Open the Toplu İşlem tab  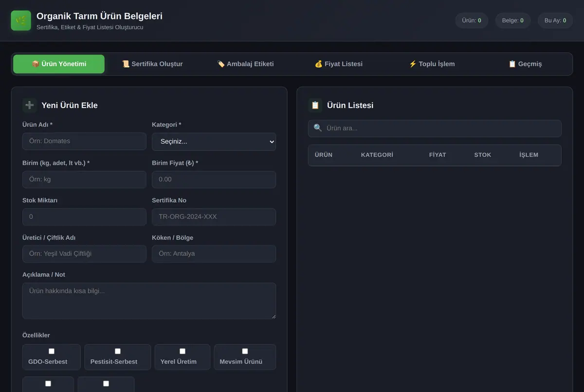click(432, 64)
